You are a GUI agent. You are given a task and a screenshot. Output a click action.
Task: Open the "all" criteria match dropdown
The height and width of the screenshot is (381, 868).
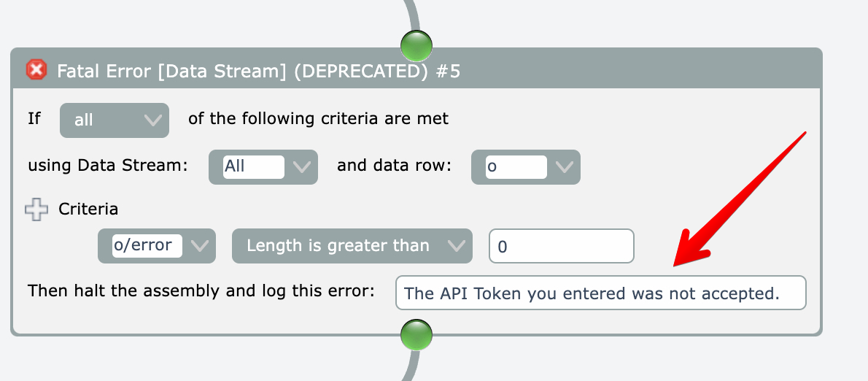click(x=115, y=120)
